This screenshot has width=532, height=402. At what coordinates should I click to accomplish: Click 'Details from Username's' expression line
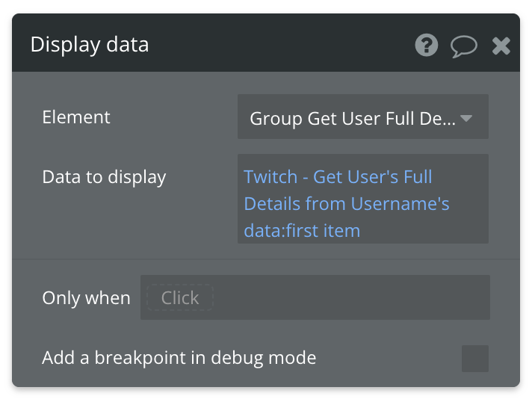coord(347,204)
